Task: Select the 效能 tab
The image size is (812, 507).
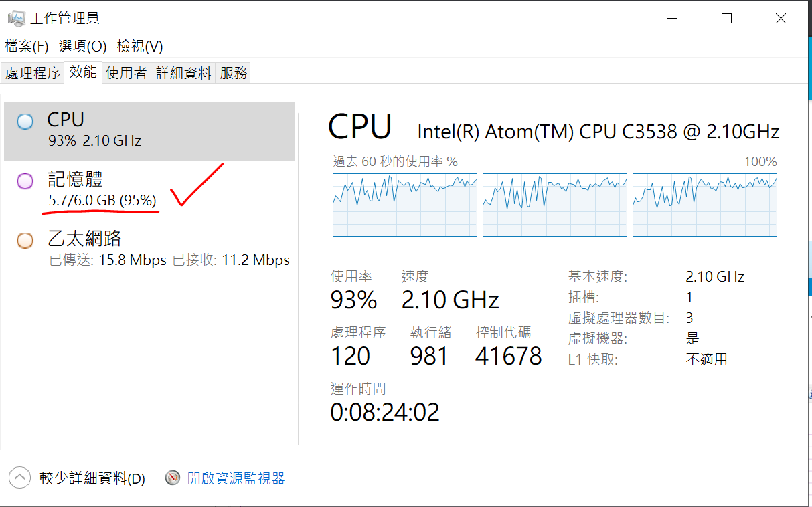Action: 83,72
